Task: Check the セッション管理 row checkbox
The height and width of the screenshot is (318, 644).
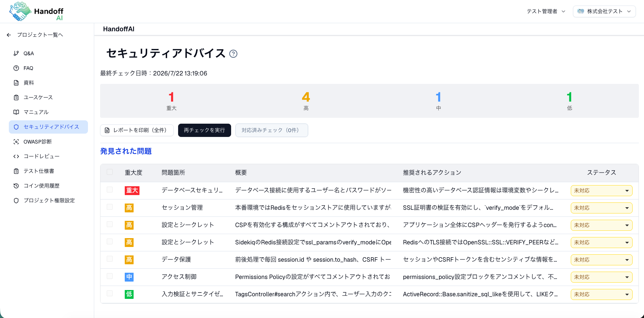Action: (x=110, y=207)
